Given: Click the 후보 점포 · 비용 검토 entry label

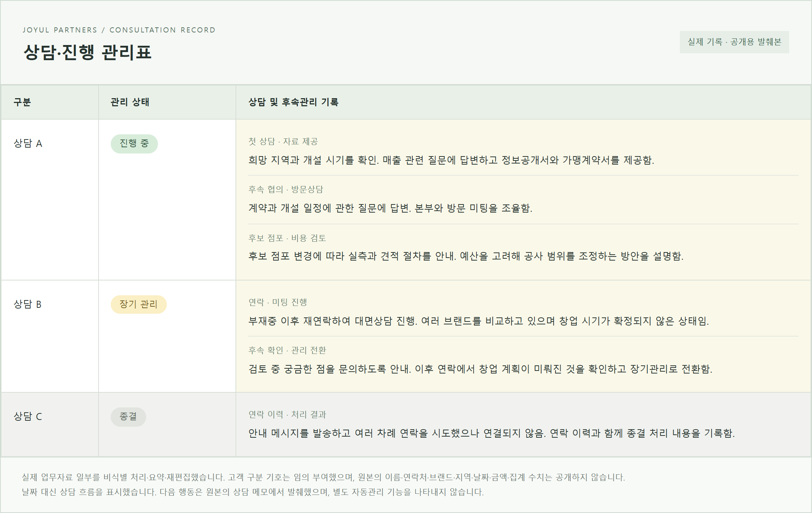Looking at the screenshot, I should [287, 238].
